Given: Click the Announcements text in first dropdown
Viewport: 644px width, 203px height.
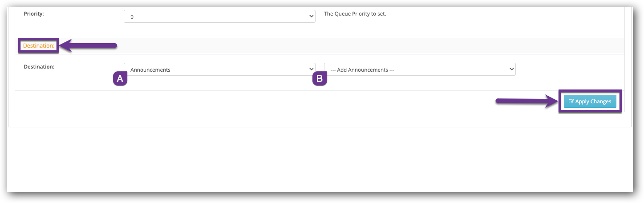Looking at the screenshot, I should (x=150, y=70).
